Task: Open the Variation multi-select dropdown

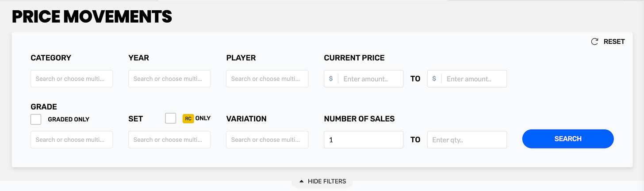Action: tap(267, 140)
